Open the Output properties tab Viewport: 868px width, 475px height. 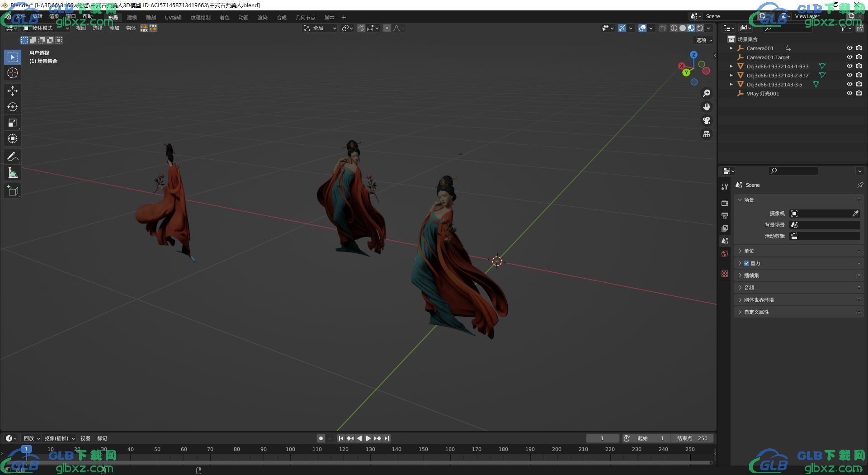point(725,215)
